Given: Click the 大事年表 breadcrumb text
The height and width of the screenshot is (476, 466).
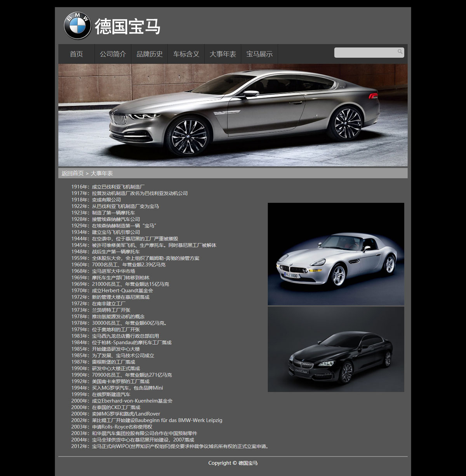Looking at the screenshot, I should (102, 173).
